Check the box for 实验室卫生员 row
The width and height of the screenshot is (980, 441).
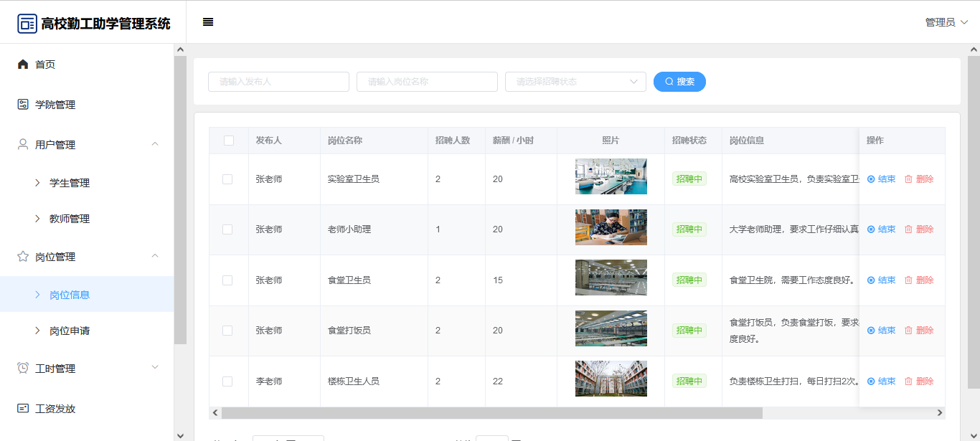(227, 179)
